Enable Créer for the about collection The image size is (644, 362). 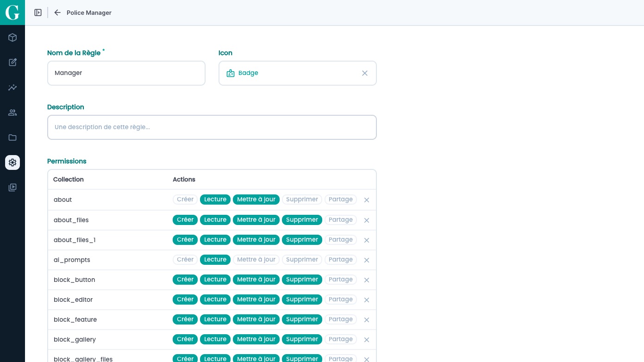(185, 200)
